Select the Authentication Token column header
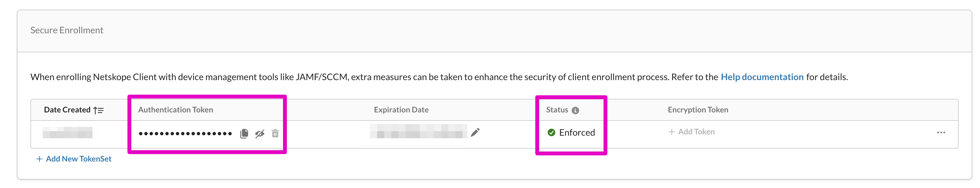Viewport: 980px width, 188px height. (x=175, y=110)
